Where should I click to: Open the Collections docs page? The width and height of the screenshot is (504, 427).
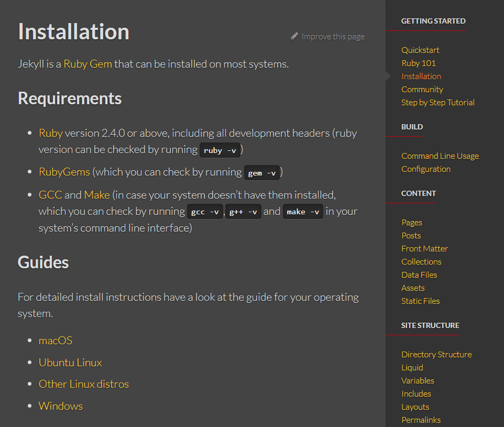pos(421,262)
